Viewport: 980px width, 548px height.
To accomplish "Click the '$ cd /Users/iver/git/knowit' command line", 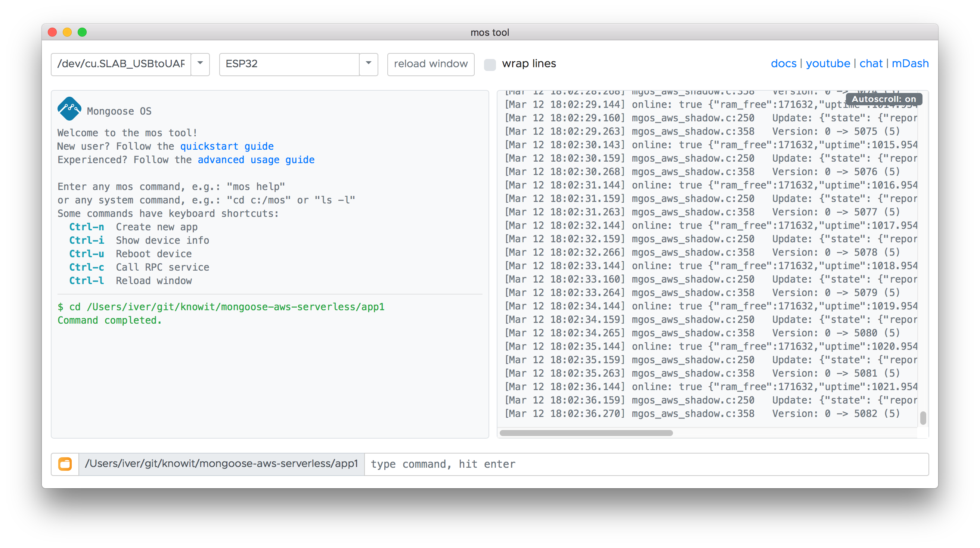I will point(221,307).
